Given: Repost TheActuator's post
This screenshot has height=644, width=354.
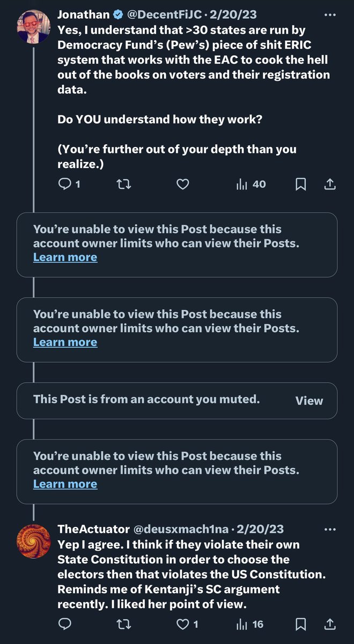Looking at the screenshot, I should 124,624.
